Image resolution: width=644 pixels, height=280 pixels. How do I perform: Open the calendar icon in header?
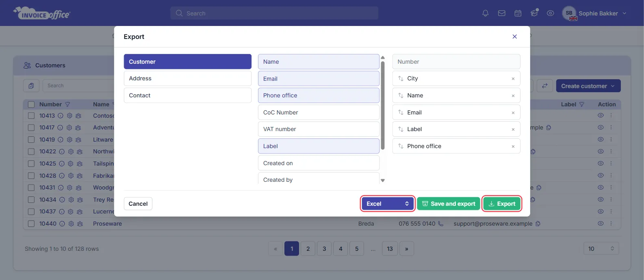[x=518, y=13]
